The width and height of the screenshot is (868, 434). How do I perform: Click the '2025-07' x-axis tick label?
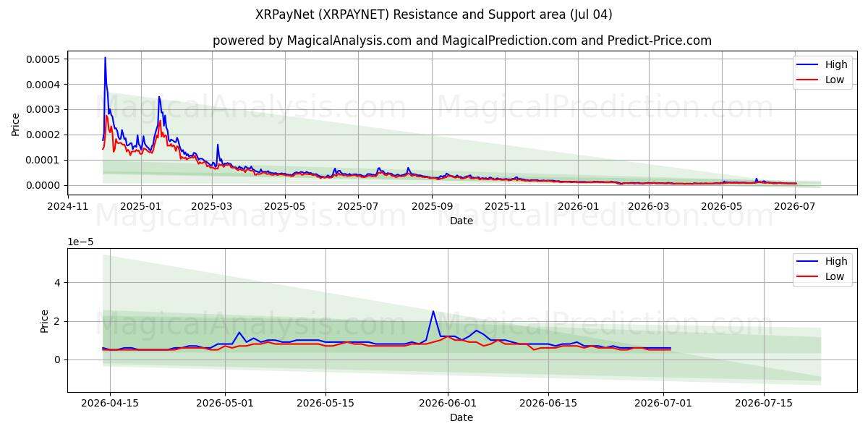point(359,206)
